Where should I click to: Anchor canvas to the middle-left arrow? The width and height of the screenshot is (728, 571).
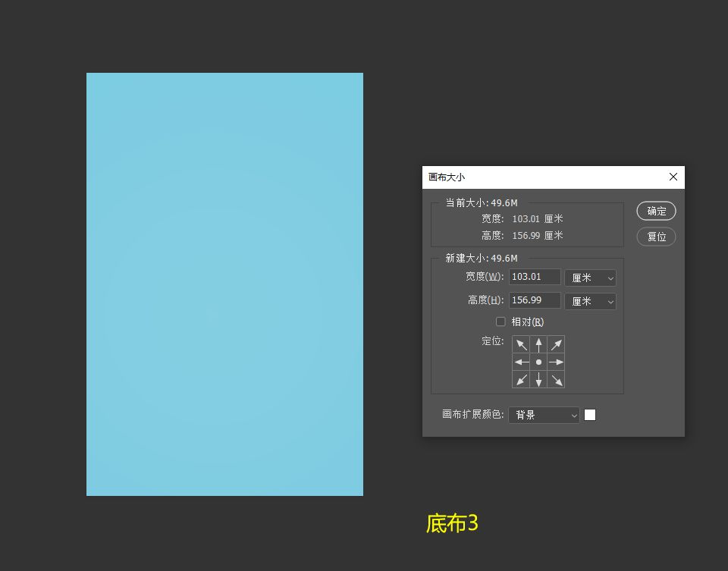click(521, 362)
